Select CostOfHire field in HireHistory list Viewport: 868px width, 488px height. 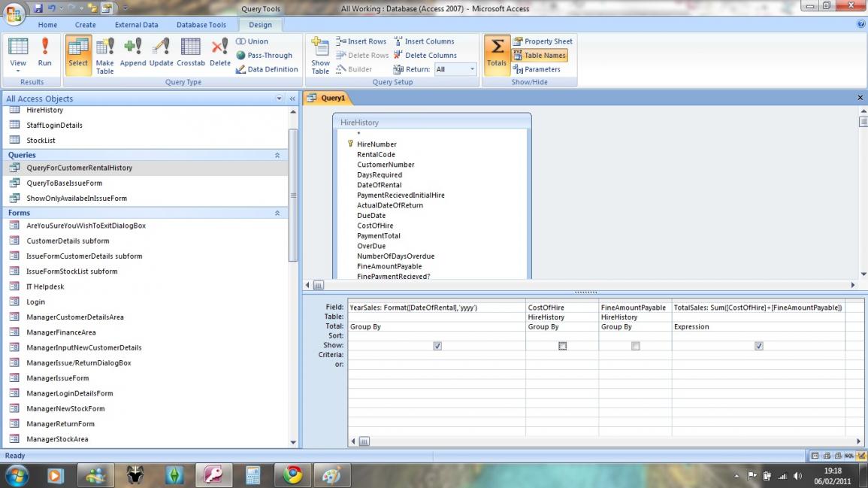click(x=375, y=226)
